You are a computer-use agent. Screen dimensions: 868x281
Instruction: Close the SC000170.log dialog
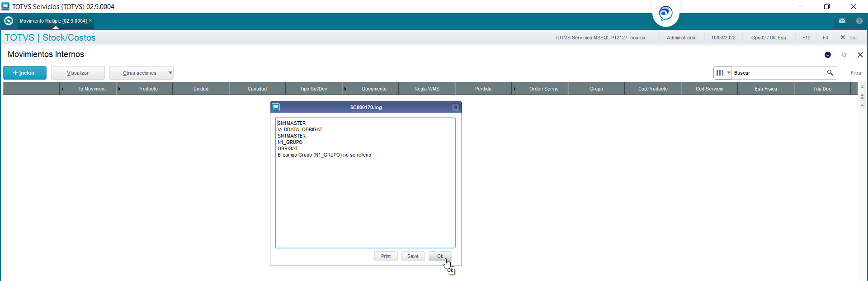click(x=456, y=107)
